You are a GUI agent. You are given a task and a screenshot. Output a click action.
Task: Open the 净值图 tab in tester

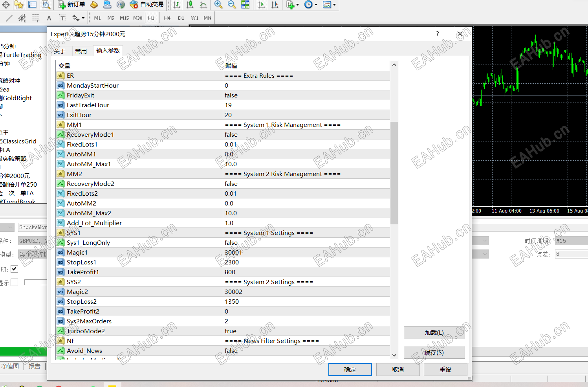pyautogui.click(x=10, y=366)
